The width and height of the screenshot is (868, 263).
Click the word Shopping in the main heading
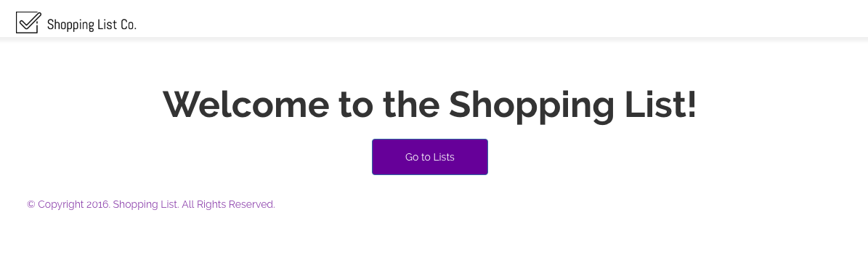pyautogui.click(x=531, y=105)
